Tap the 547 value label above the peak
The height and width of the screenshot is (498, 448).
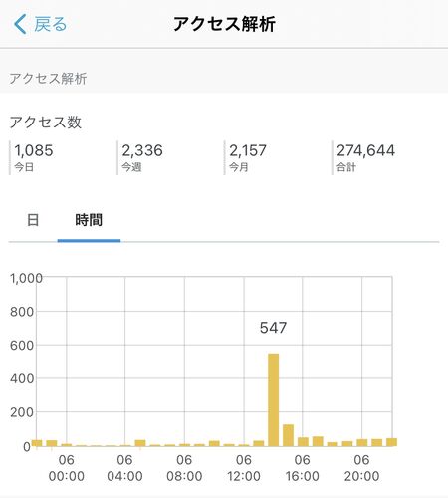click(x=273, y=328)
